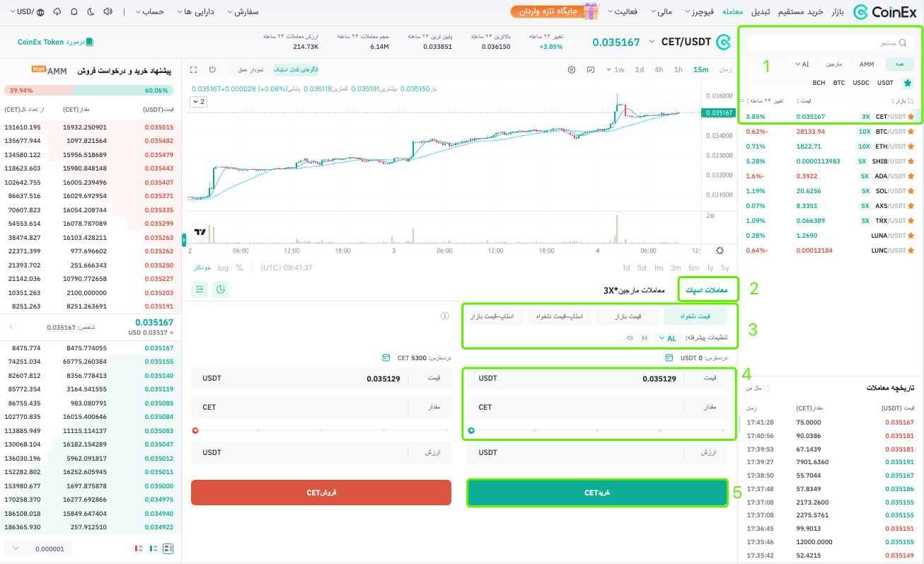
Task: Open the USD currency dropdown
Action: pos(23,12)
